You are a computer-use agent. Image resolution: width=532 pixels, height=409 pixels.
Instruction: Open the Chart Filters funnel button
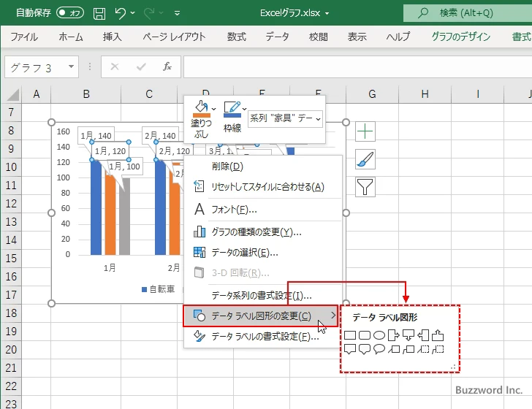tap(365, 187)
